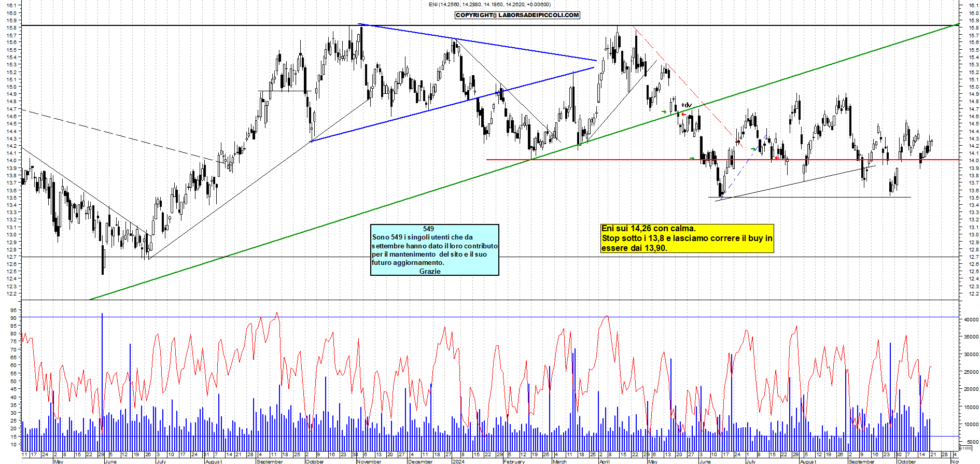This screenshot has width=980, height=464.
Task: Click the '+dv' dividend marker label
Action: 686,105
